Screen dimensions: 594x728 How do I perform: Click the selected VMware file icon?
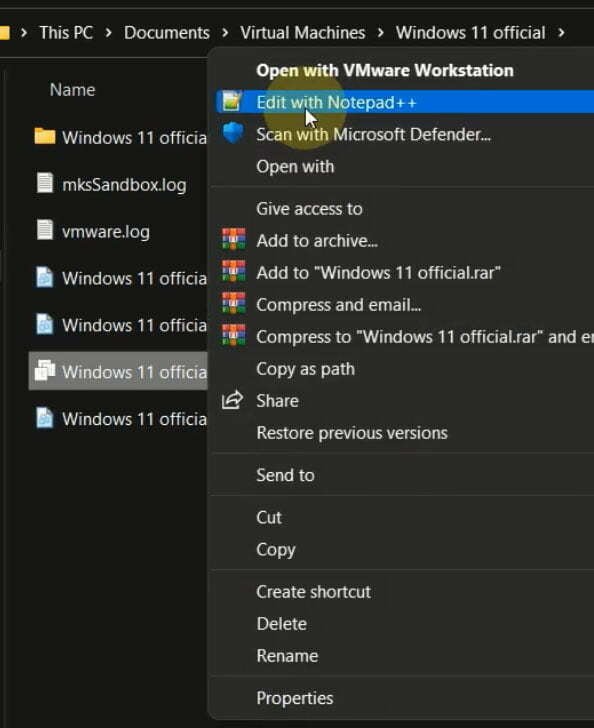click(x=45, y=370)
